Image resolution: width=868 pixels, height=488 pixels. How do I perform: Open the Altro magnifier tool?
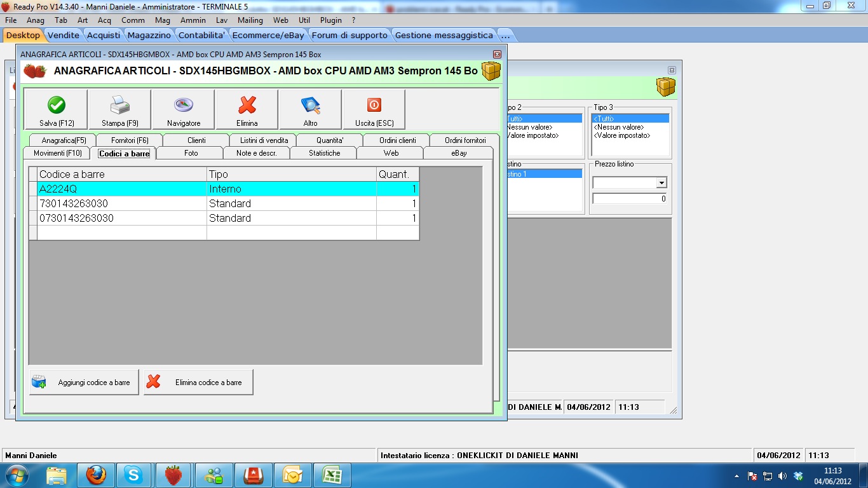[x=311, y=110]
